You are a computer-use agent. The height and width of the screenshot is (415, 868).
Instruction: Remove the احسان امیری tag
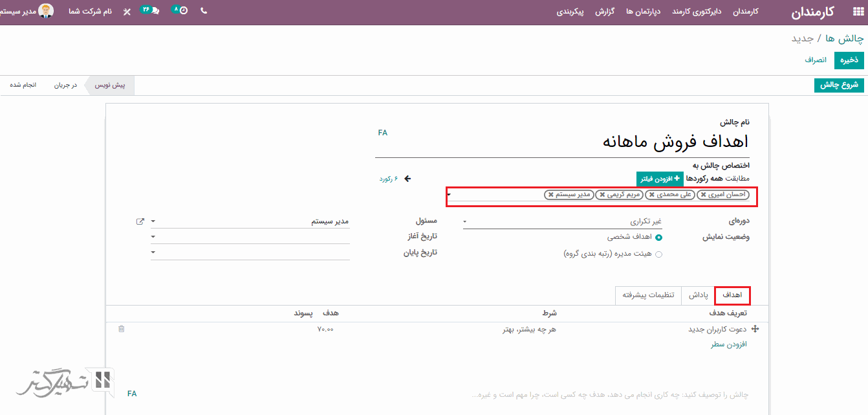pos(703,194)
